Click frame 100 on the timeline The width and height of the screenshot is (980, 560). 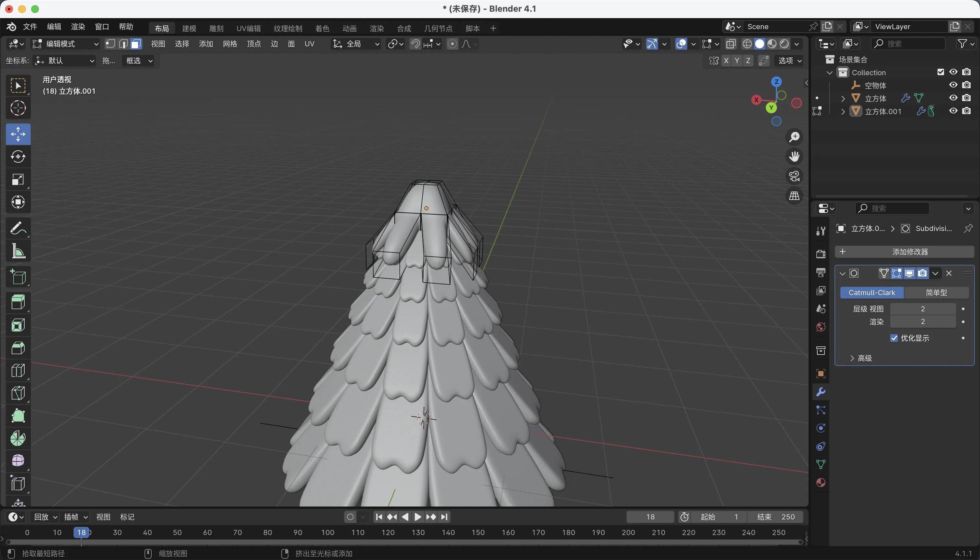tap(328, 532)
